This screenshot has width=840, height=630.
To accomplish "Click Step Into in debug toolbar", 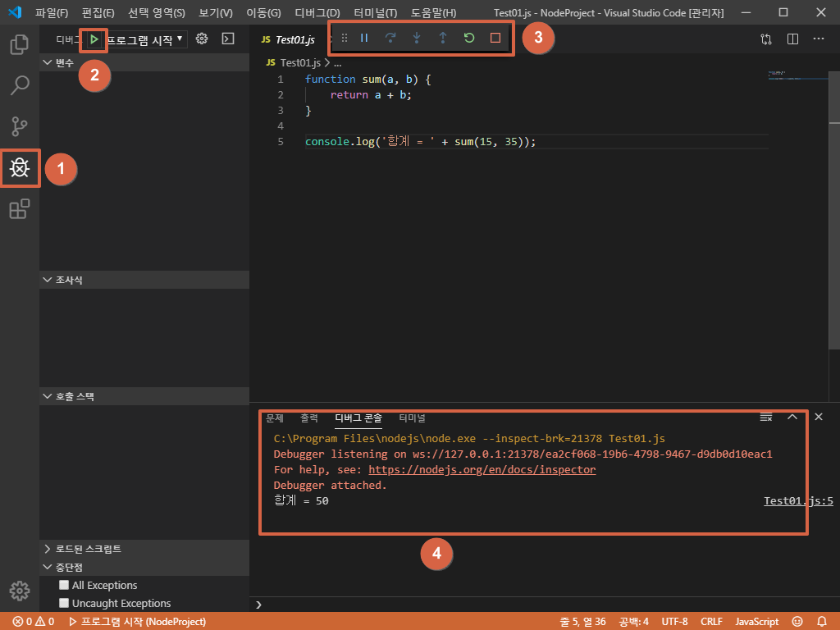I will pos(416,38).
